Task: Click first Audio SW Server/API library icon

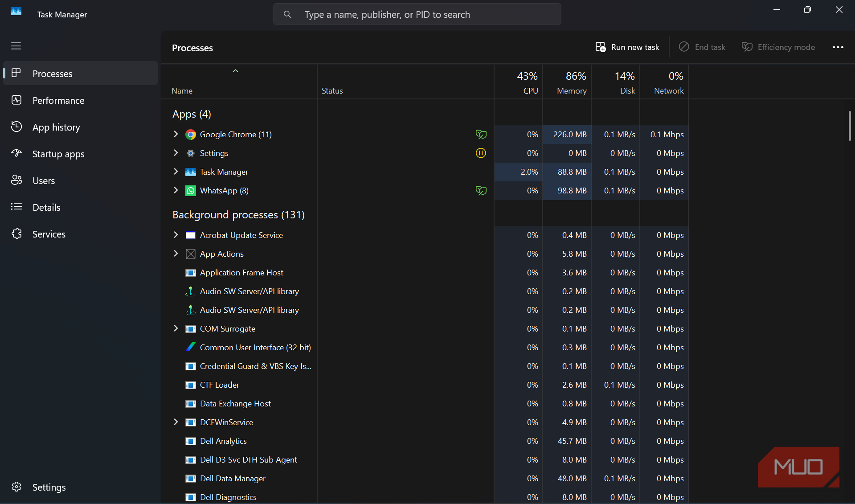Action: (x=191, y=291)
